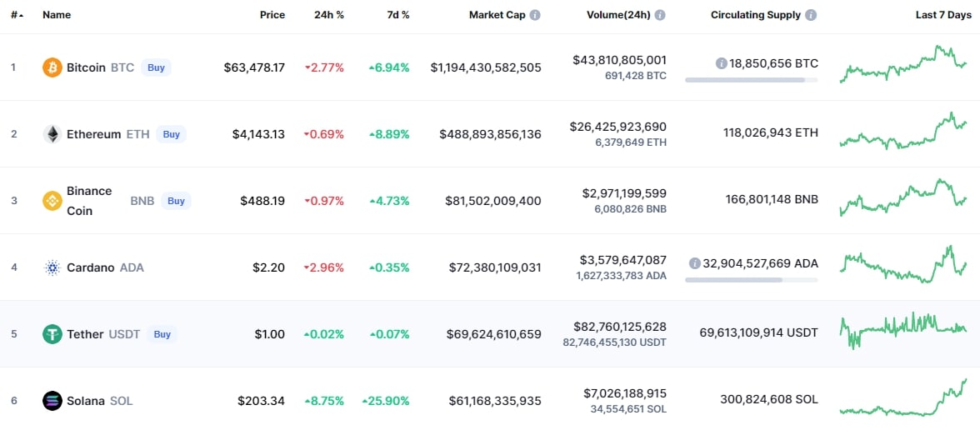Click the Bitcoin logo icon

pos(52,67)
